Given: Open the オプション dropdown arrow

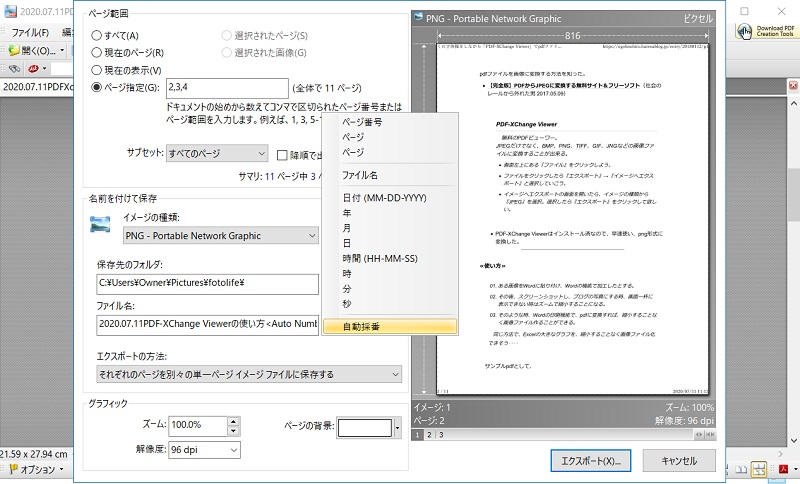Looking at the screenshot, I should click(x=62, y=469).
